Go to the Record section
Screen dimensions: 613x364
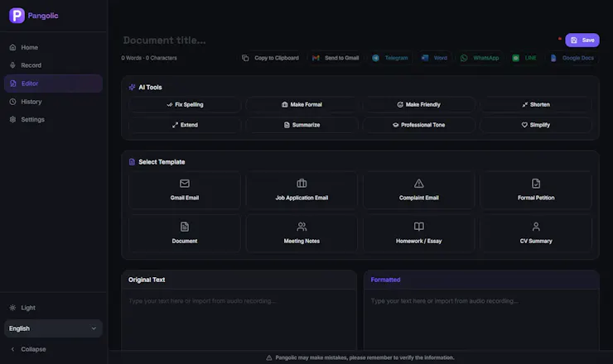click(53, 65)
